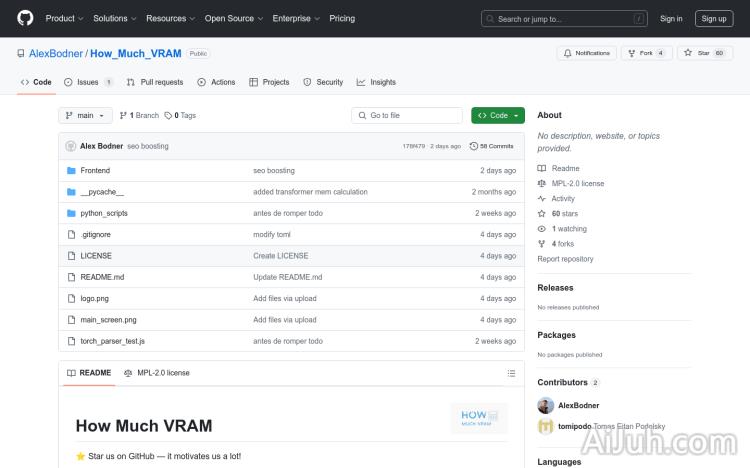Open the Frontend folder
Screen dimensions: 750x468
(95, 171)
